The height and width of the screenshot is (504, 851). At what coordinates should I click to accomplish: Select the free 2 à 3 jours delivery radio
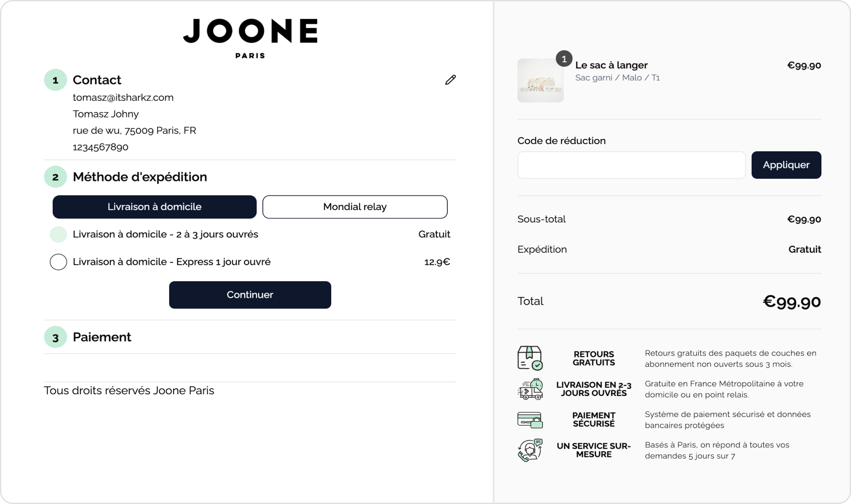(58, 234)
